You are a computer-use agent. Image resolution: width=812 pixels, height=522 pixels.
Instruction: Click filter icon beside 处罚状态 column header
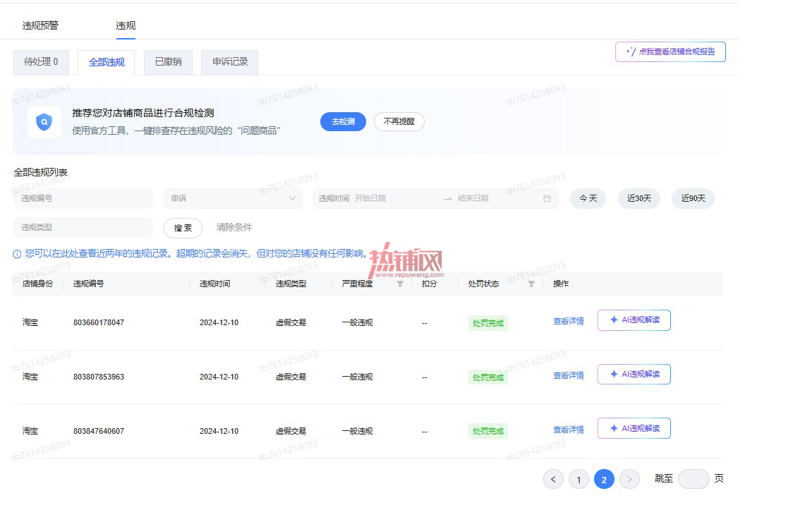pos(531,284)
